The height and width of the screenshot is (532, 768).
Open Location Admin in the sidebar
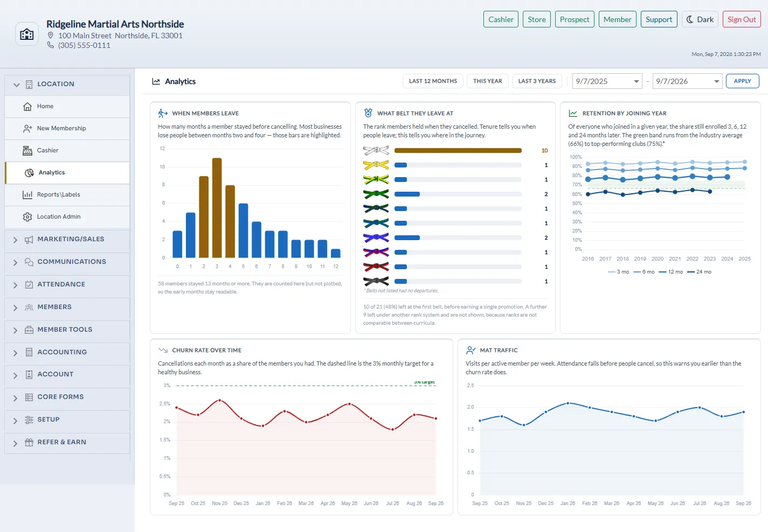[67, 217]
